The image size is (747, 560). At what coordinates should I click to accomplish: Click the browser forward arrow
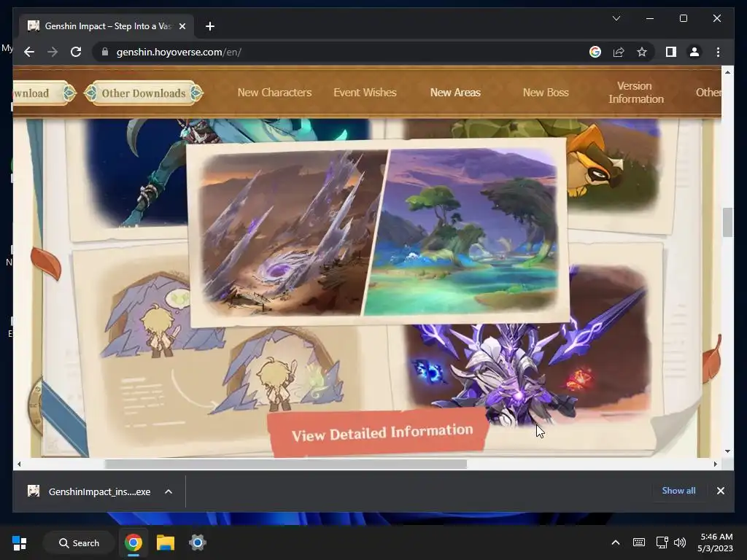click(x=53, y=52)
